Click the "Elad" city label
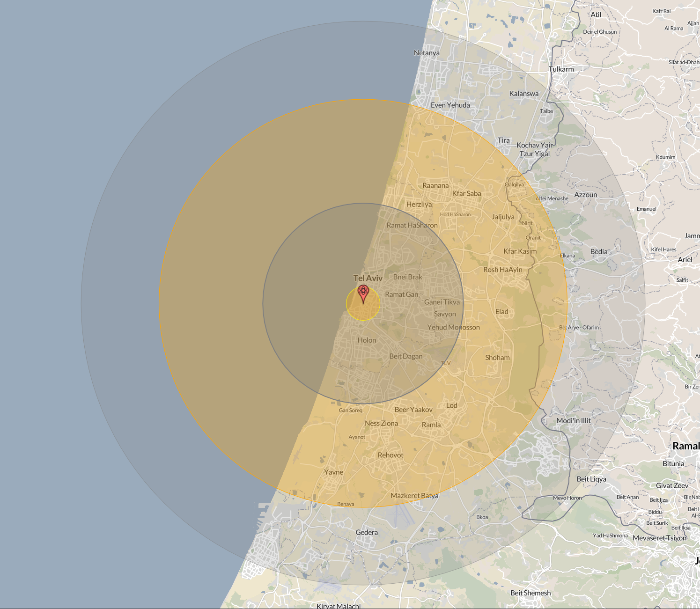Viewport: 700px width, 609px height. tap(502, 312)
